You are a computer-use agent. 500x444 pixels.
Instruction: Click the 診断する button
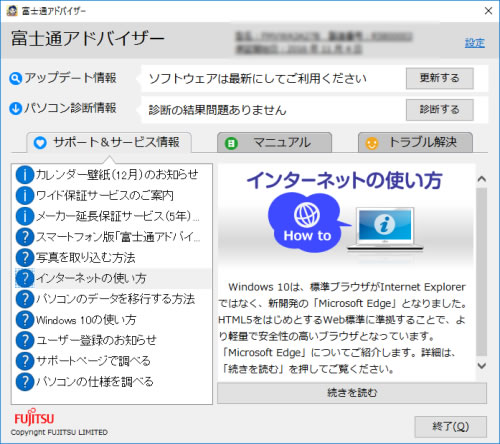[440, 110]
